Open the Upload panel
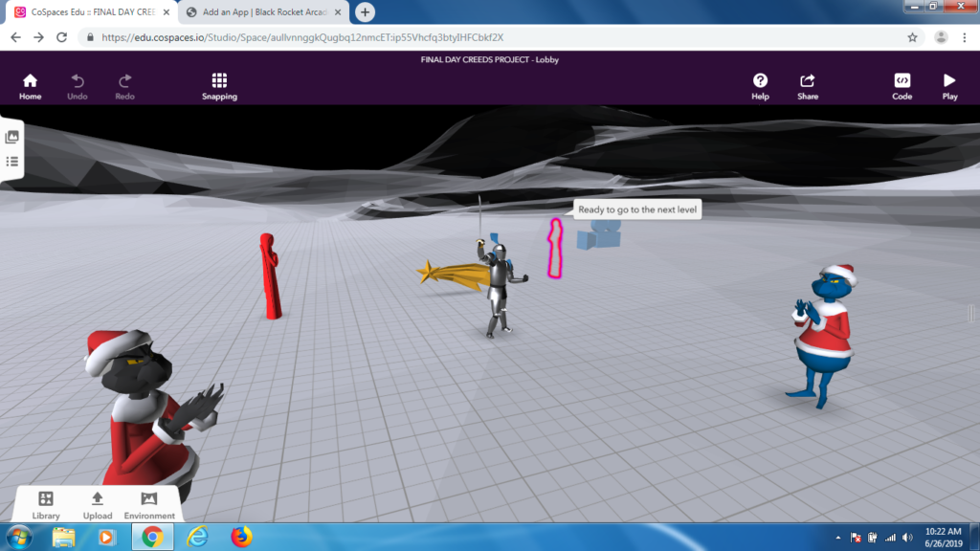Screen dimensions: 980x551 click(x=98, y=505)
